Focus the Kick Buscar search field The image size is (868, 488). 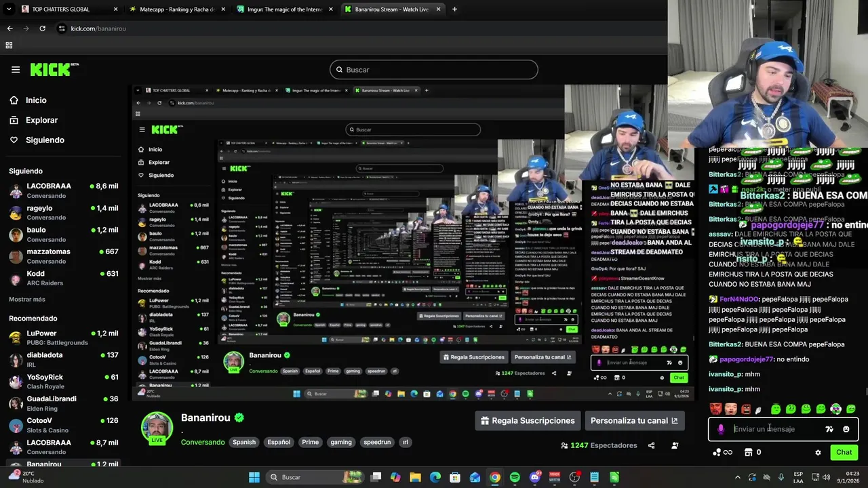coord(434,70)
